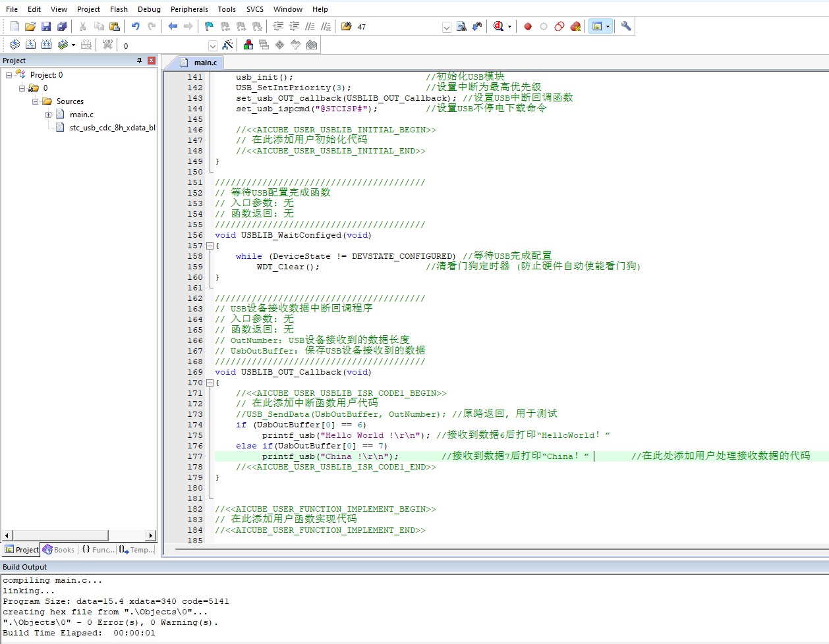
Task: Open Manage Project Items icon
Action: click(x=248, y=45)
